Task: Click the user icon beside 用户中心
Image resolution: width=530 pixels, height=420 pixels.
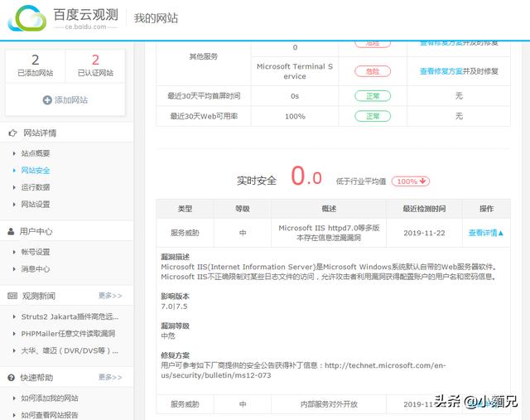Action: coord(11,232)
